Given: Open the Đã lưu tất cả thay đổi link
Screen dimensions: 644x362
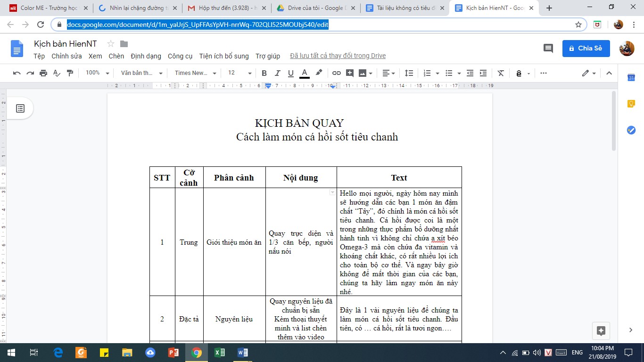Looking at the screenshot, I should pyautogui.click(x=338, y=56).
